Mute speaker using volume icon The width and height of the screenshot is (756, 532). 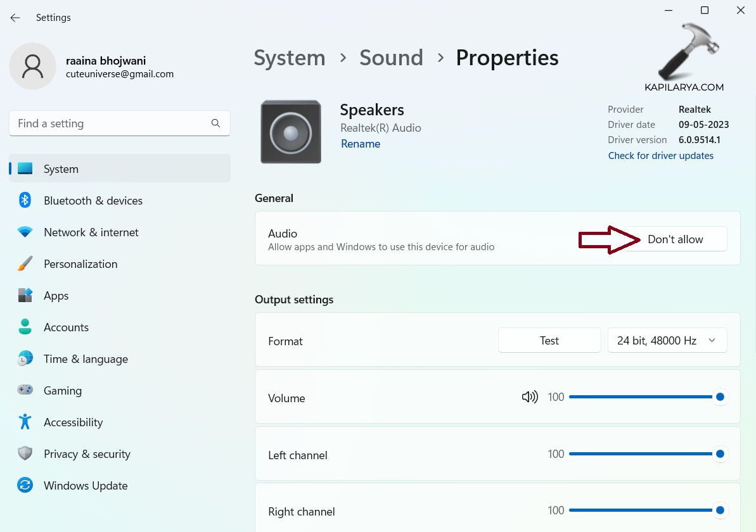click(x=529, y=397)
